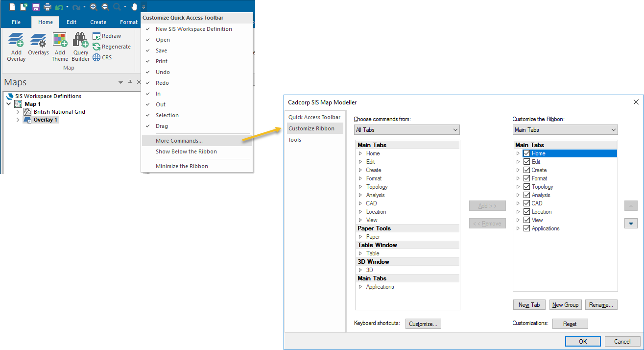Viewport: 644px width, 350px height.
Task: Click the Rename... button
Action: pyautogui.click(x=601, y=305)
